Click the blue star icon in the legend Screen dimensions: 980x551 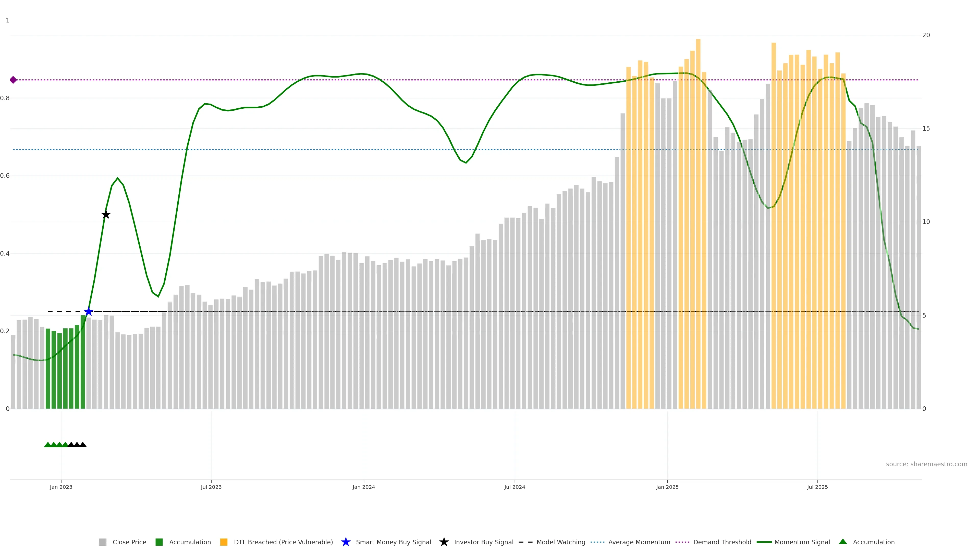pyautogui.click(x=346, y=542)
